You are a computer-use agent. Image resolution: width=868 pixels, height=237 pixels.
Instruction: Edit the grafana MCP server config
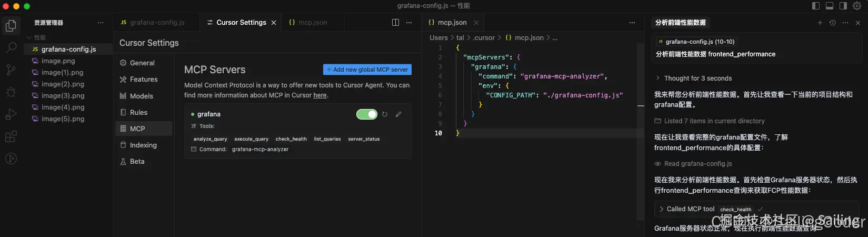(398, 114)
